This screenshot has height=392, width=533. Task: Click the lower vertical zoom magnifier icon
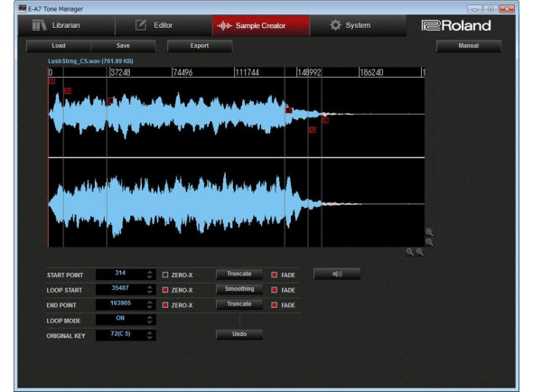tap(429, 242)
